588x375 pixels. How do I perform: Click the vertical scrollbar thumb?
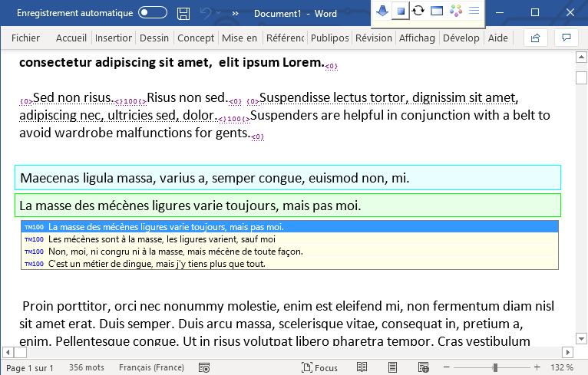point(581,78)
